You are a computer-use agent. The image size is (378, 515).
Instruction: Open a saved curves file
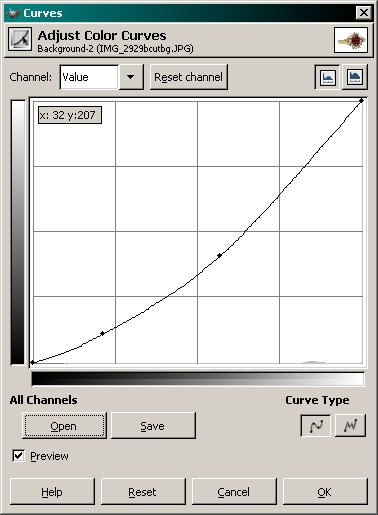(x=64, y=425)
